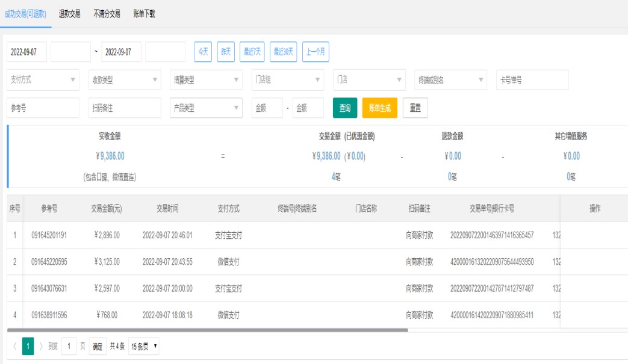
Task: Click the orange 账单生成 button
Action: click(379, 108)
